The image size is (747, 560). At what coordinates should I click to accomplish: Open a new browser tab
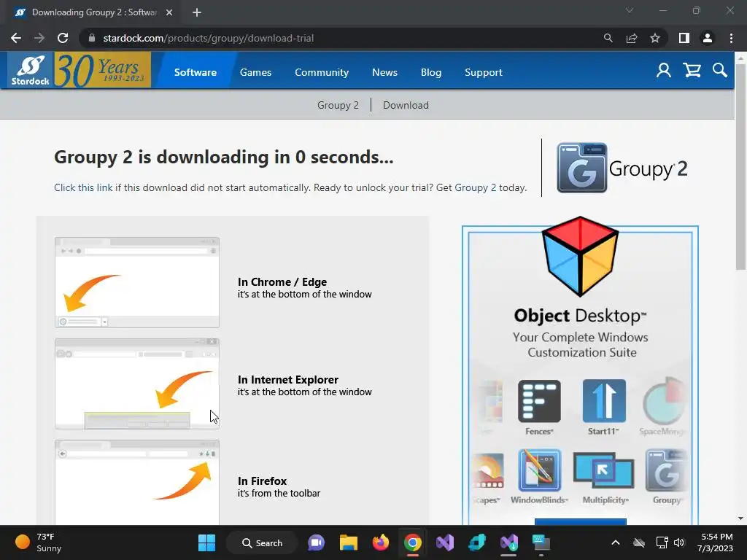tap(197, 12)
